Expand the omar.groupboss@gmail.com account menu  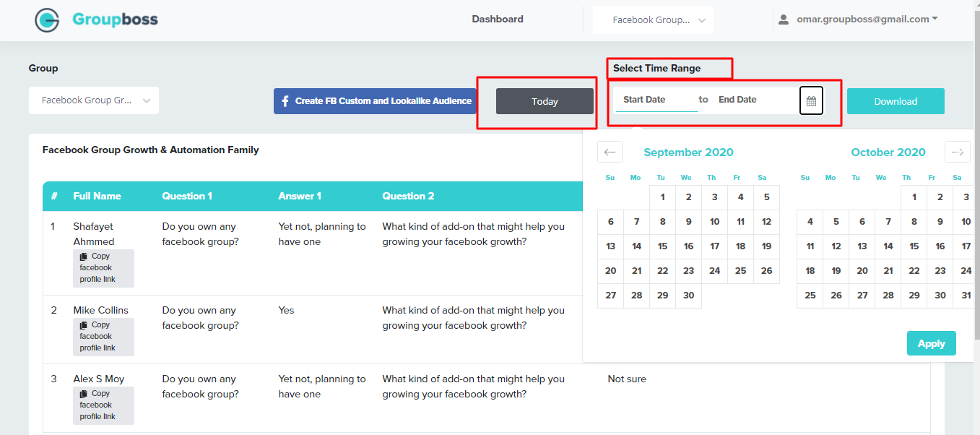click(x=867, y=20)
